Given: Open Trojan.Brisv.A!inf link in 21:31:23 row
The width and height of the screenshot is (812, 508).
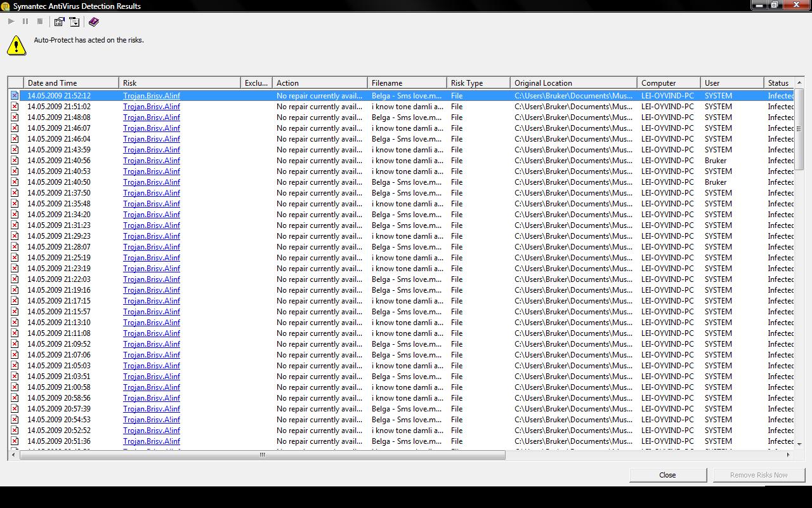Looking at the screenshot, I should tap(152, 225).
